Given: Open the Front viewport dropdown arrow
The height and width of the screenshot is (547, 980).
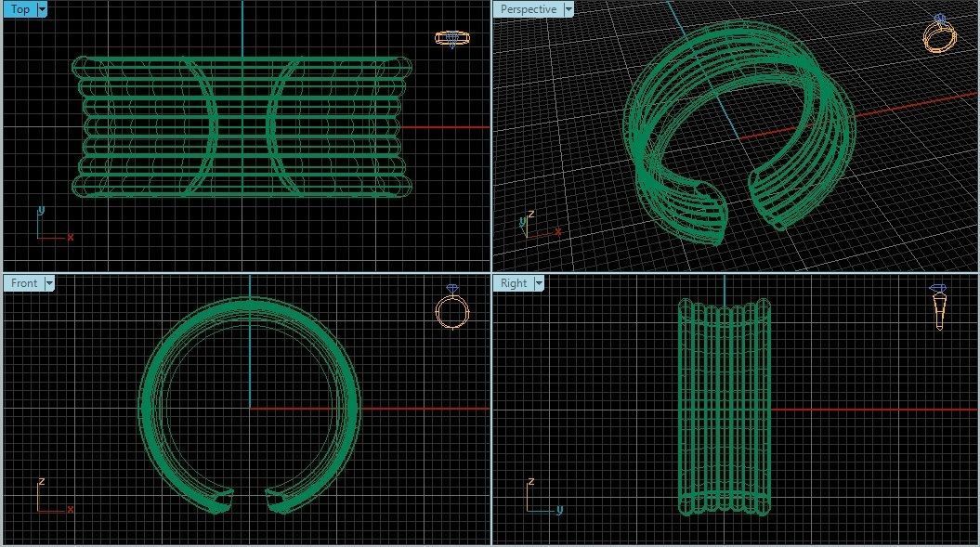Looking at the screenshot, I should tap(48, 283).
